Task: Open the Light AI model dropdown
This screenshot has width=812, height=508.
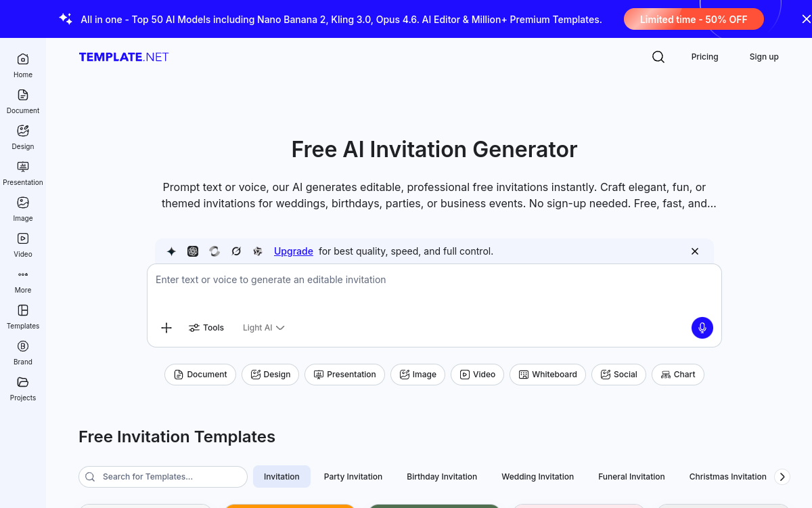Action: [x=263, y=328]
